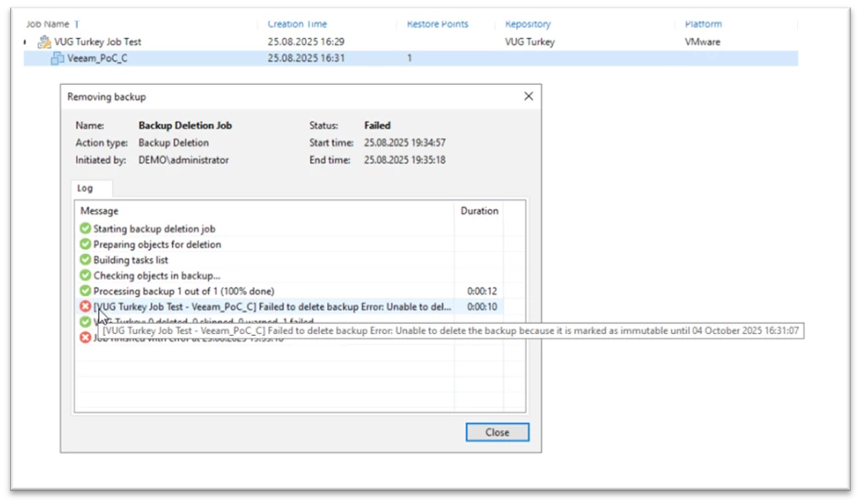Collapse the VUG Turkey Job Test tree node
Viewport: 861px width, 504px height.
click(x=25, y=42)
